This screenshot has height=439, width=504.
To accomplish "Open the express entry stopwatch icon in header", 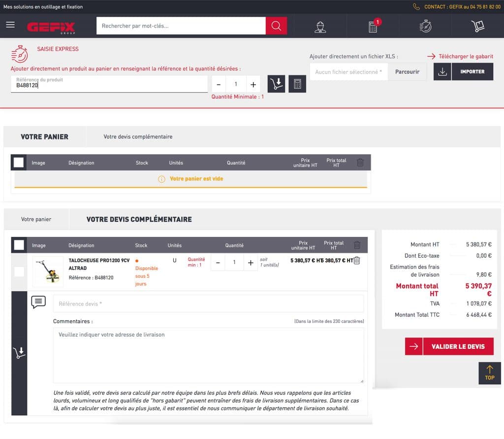I will click(426, 26).
